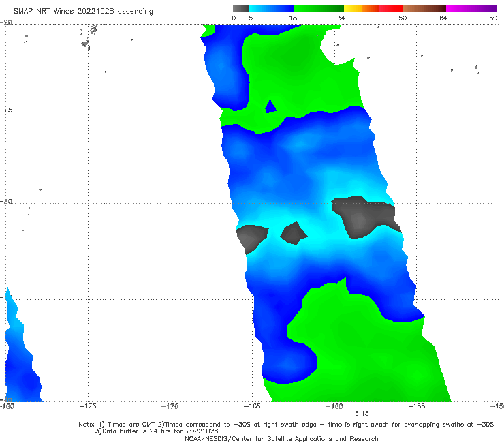Click the note line starting 'Note: 1) Times are GMT'
The image size is (504, 443).
coord(286,425)
